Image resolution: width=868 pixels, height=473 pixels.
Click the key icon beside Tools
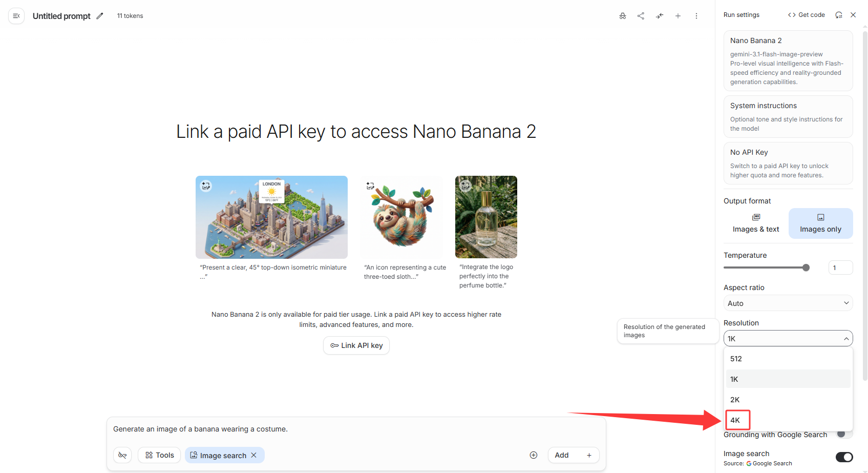tap(122, 455)
